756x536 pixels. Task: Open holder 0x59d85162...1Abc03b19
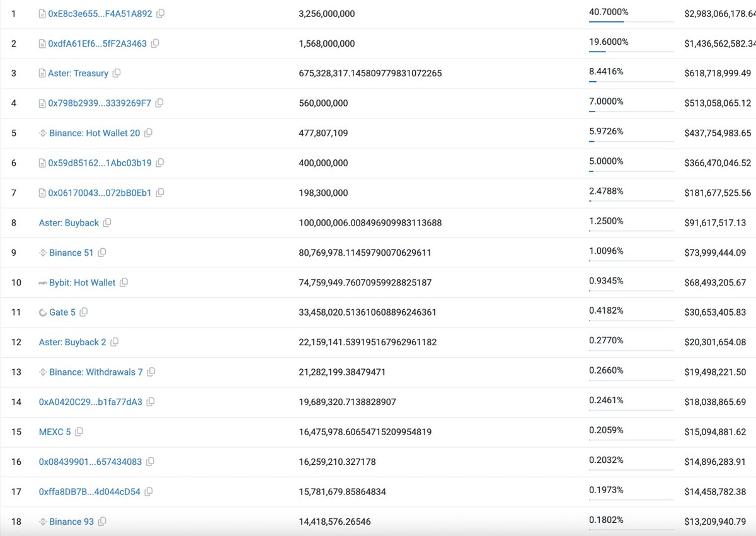(x=100, y=163)
